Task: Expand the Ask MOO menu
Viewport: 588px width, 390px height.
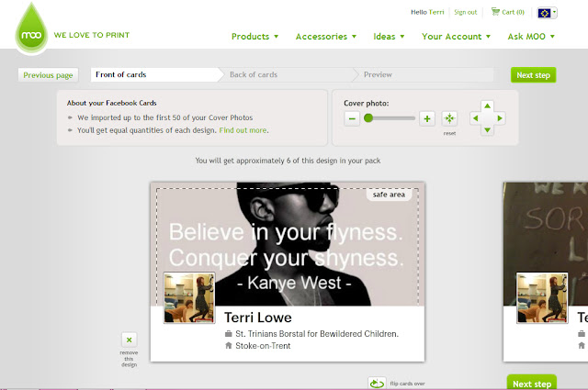Action: pyautogui.click(x=531, y=37)
